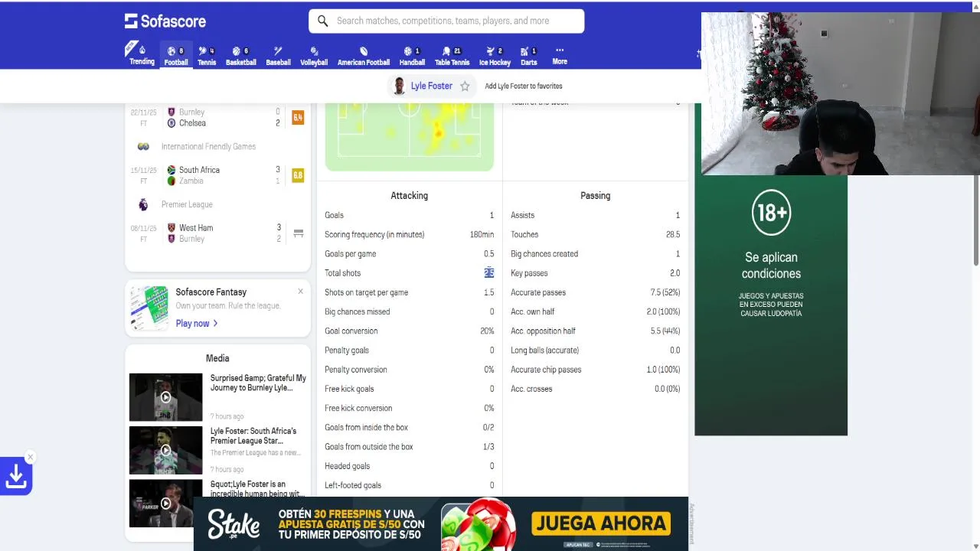Click the bench icon on West Ham match
Viewport: 980px width, 551px height.
299,233
